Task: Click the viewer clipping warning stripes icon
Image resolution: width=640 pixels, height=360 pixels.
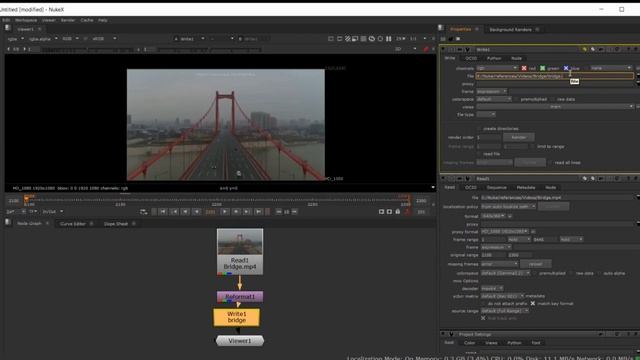Action: 347,39
